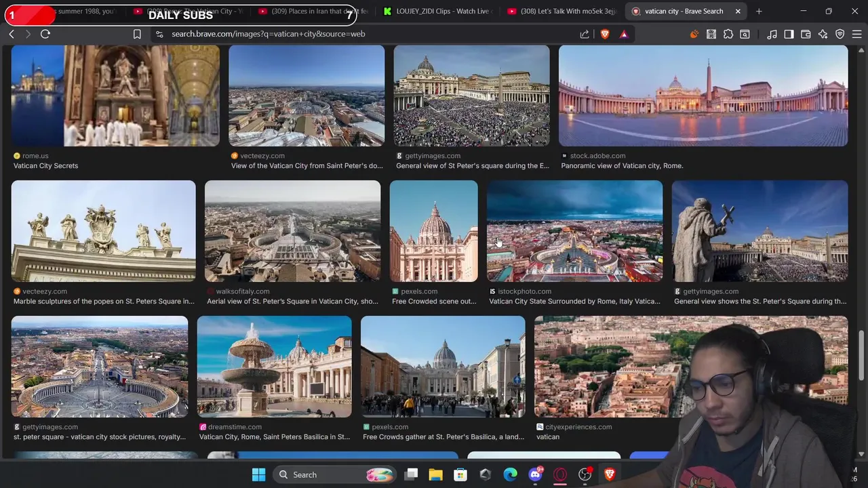Open the Brave hamburger main menu
This screenshot has height=488, width=868.
click(x=856, y=34)
